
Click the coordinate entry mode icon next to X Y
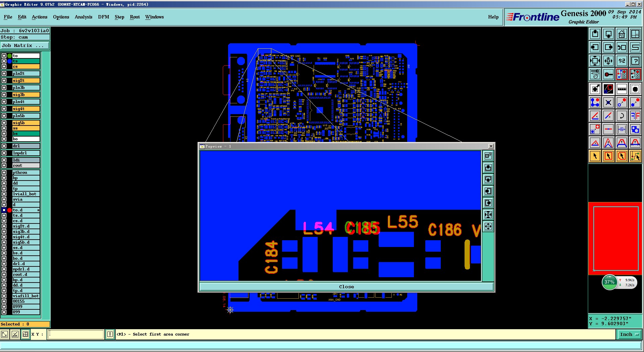point(25,334)
